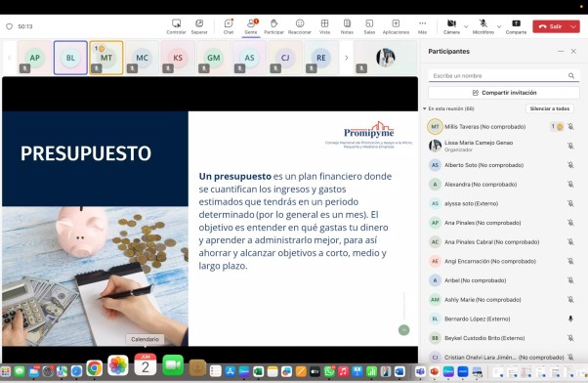The height and width of the screenshot is (383, 588).
Task: Select Ana Pinales Cabral in the participants list
Action: coord(501,242)
